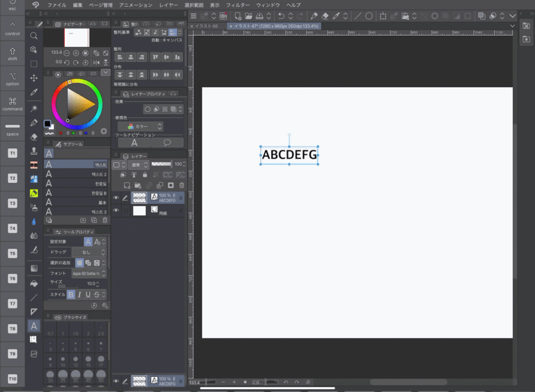Click the hamburger menu icon in the command bar
535x392 pixels.
193,16
